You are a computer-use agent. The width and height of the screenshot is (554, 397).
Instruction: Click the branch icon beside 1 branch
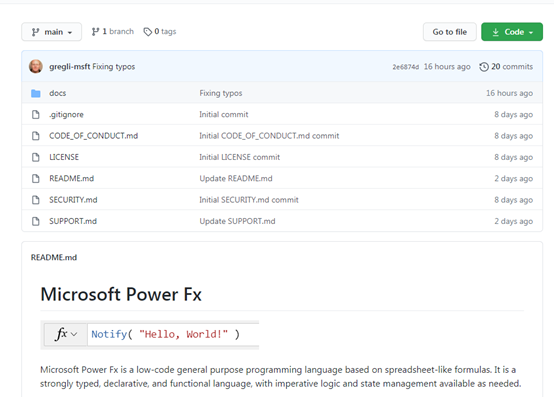95,32
